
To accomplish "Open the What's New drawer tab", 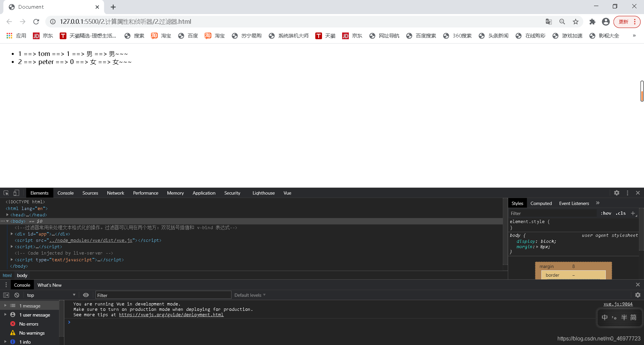I will click(x=49, y=285).
